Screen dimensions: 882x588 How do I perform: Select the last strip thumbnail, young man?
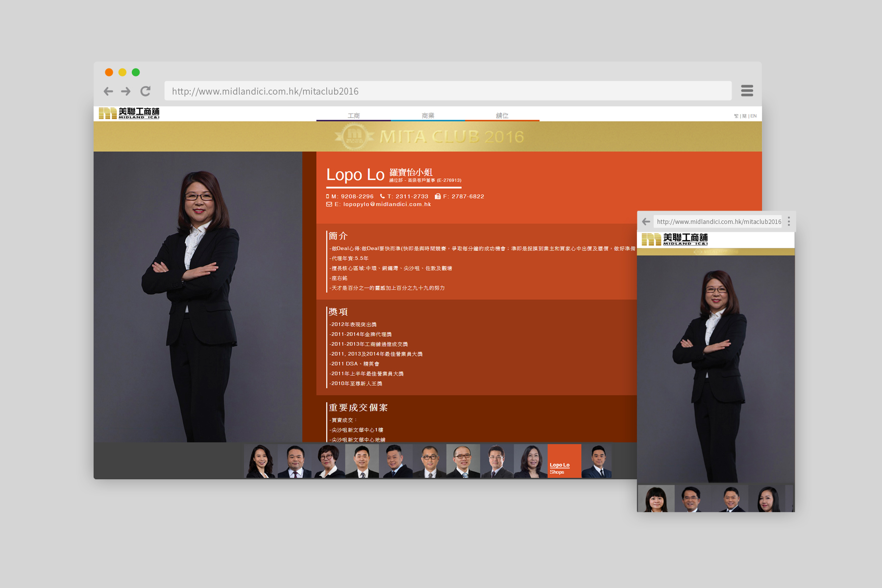tap(597, 461)
